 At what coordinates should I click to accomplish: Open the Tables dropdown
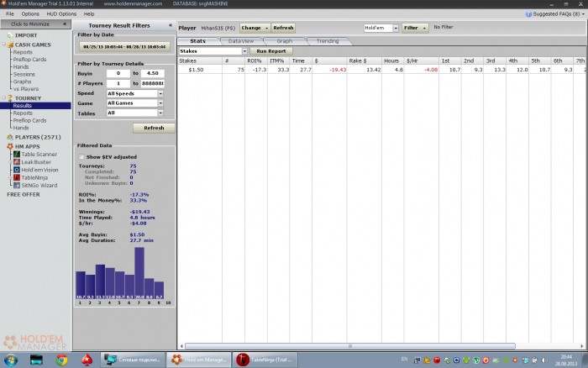point(159,113)
